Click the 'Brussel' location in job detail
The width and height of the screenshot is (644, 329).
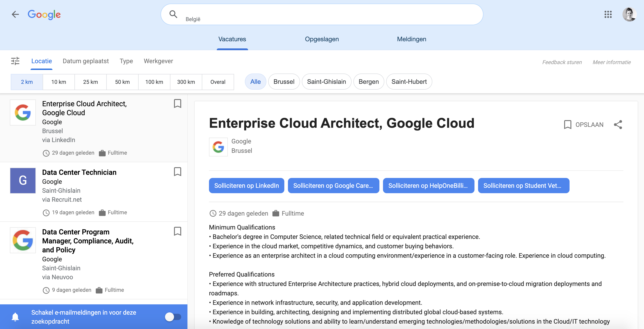coord(241,151)
